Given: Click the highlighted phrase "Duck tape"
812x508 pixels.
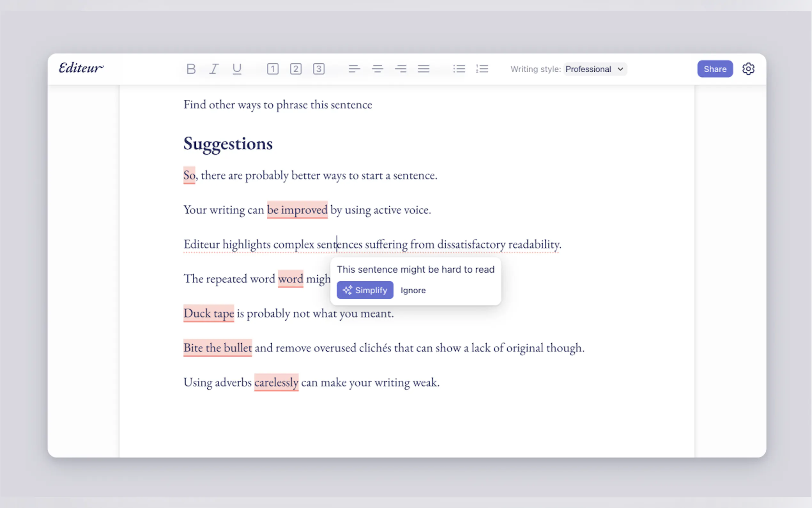Looking at the screenshot, I should (208, 314).
